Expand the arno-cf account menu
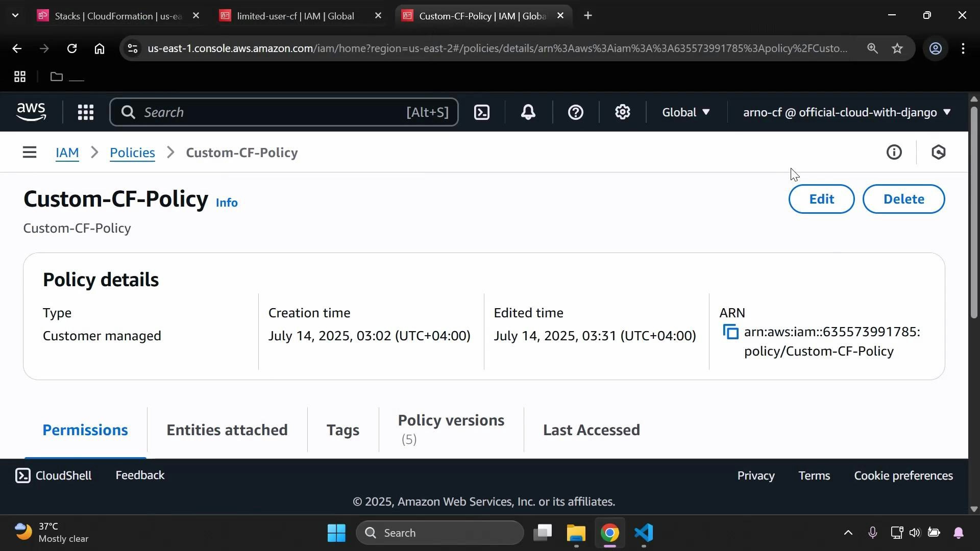Image resolution: width=980 pixels, height=551 pixels. 847,112
